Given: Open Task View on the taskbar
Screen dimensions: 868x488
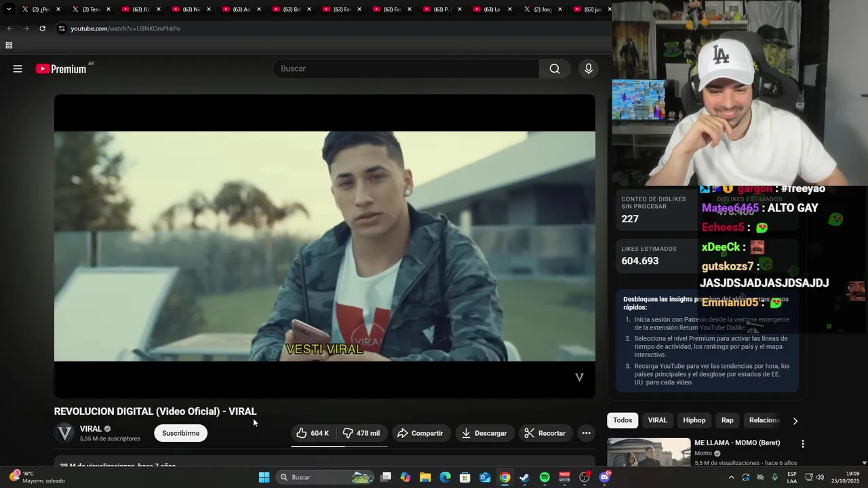Looking at the screenshot, I should click(x=386, y=477).
